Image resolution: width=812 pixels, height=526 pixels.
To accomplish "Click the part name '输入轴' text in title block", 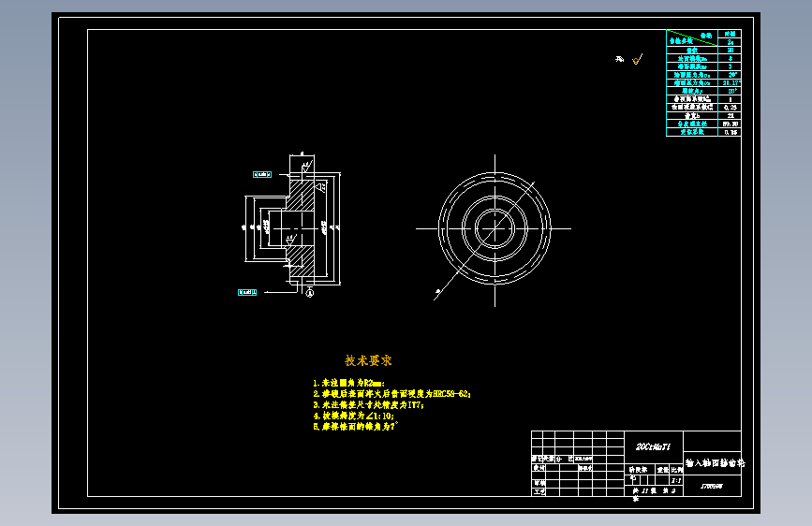I will [x=715, y=463].
